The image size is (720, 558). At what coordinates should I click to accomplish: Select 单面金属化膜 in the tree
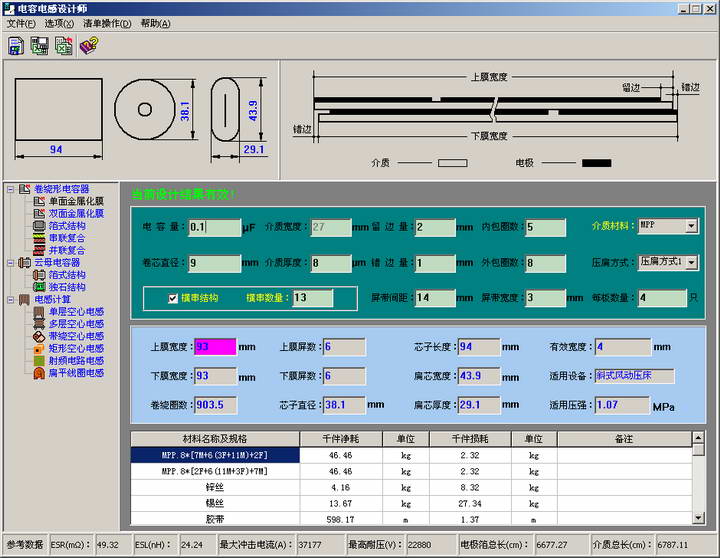pos(76,201)
